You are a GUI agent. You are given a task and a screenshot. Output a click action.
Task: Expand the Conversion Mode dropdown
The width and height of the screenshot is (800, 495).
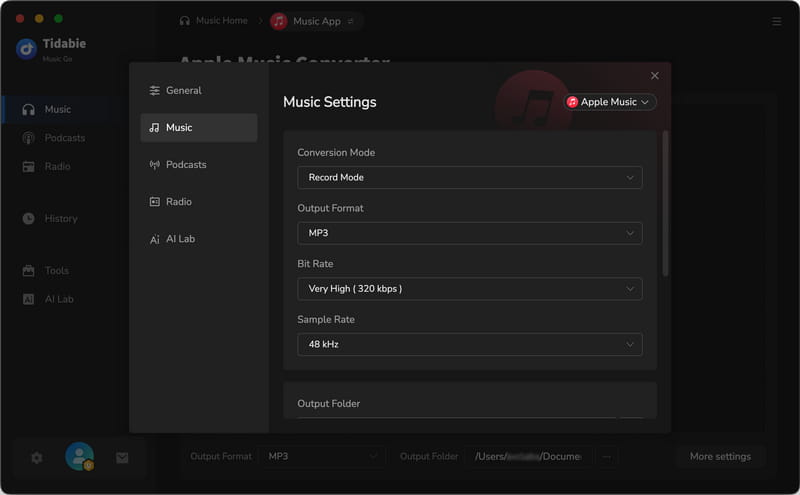tap(469, 178)
